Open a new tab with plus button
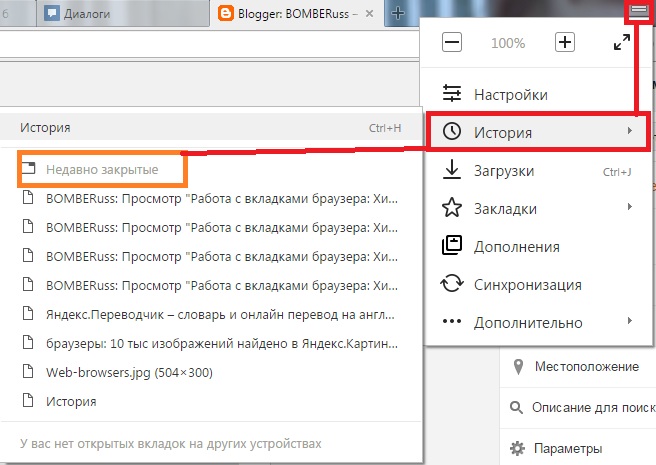The width and height of the screenshot is (656, 465). click(397, 13)
